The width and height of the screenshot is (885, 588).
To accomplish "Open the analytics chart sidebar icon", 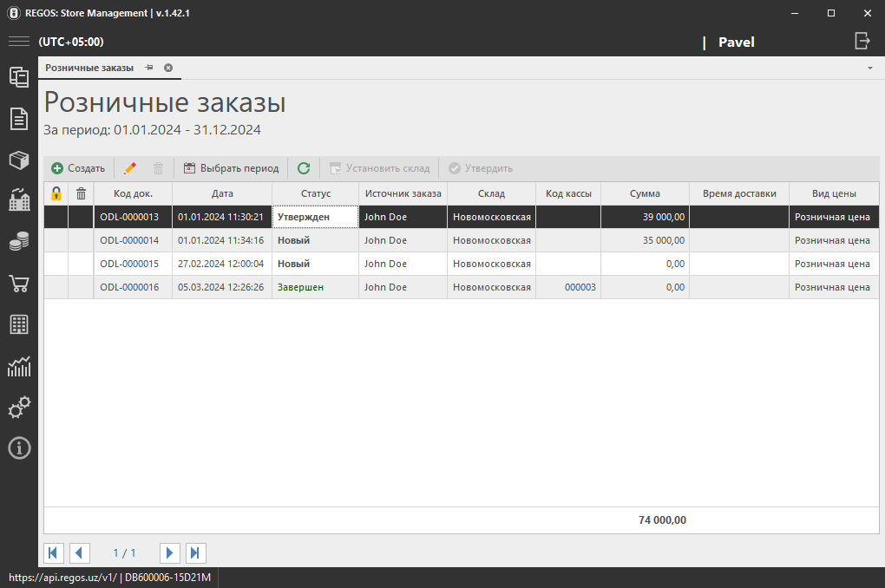I will [x=19, y=366].
